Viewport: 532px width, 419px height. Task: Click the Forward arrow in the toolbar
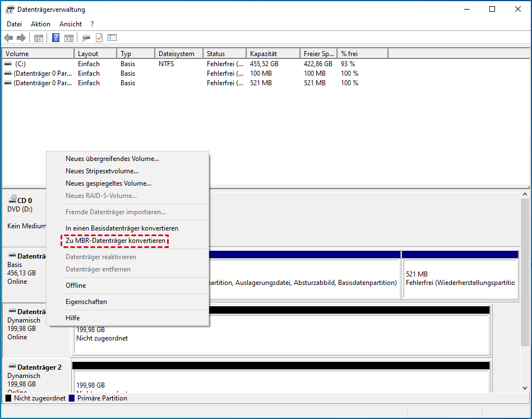(21, 38)
